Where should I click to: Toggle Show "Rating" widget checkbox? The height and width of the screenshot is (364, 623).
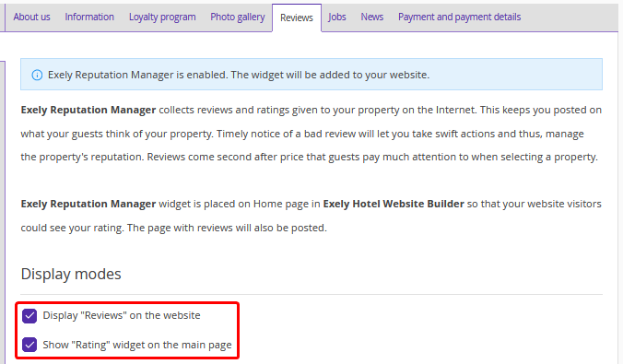(x=29, y=345)
